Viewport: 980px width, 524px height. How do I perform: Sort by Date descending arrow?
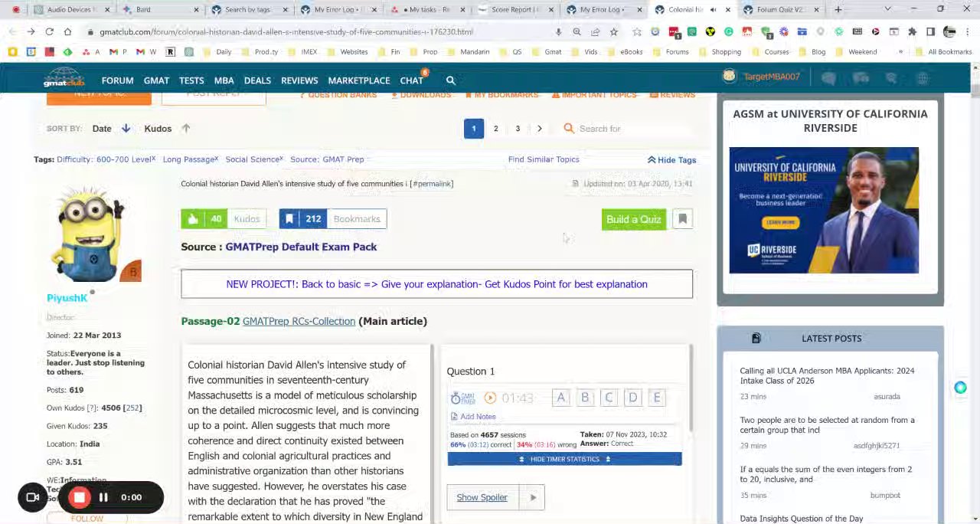click(x=126, y=129)
